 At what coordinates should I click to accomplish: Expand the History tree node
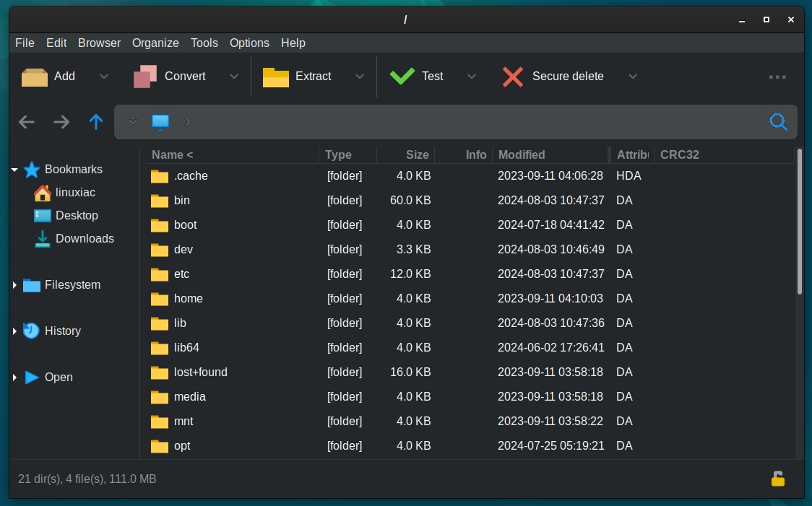[x=14, y=331]
